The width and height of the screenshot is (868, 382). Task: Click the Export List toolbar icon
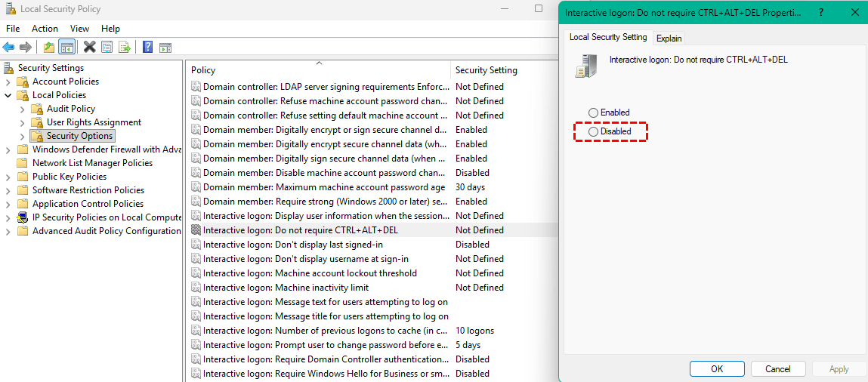coord(125,47)
